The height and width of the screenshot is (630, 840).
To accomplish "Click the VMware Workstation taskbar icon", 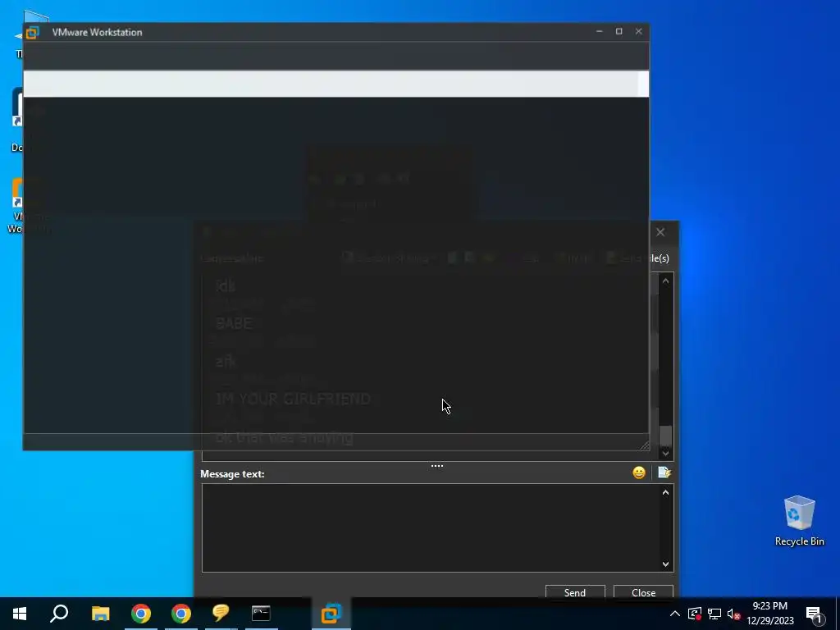I will click(x=331, y=614).
